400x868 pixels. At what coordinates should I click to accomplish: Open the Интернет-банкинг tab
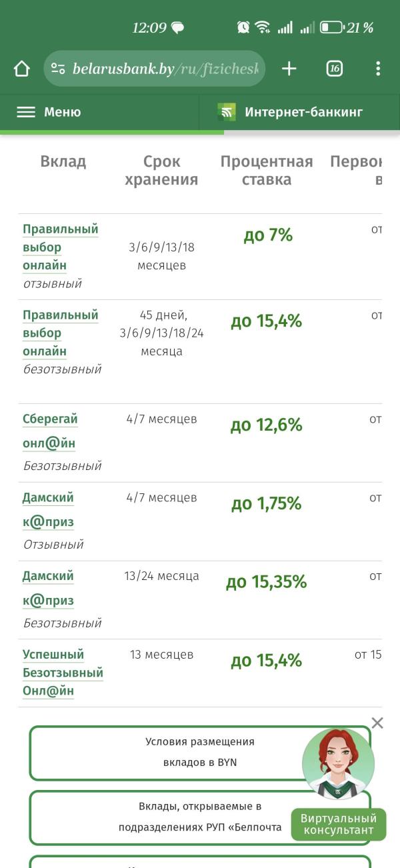[303, 112]
